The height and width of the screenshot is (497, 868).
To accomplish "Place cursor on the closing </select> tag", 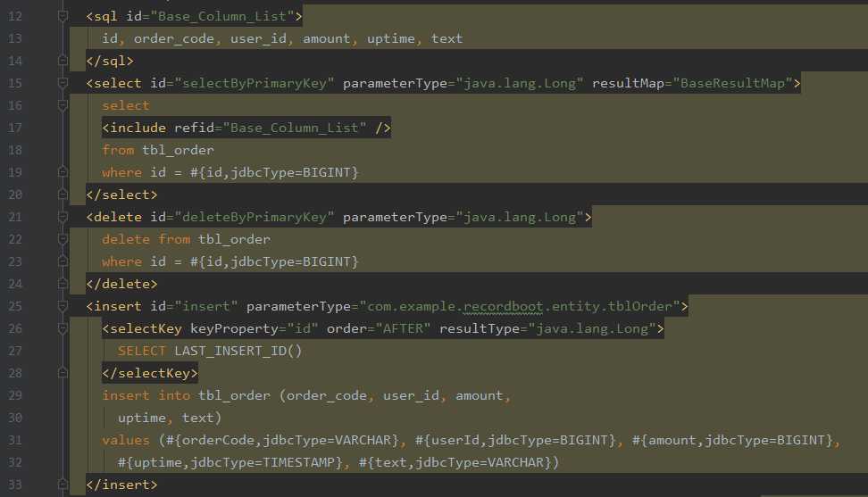I will pyautogui.click(x=121, y=195).
